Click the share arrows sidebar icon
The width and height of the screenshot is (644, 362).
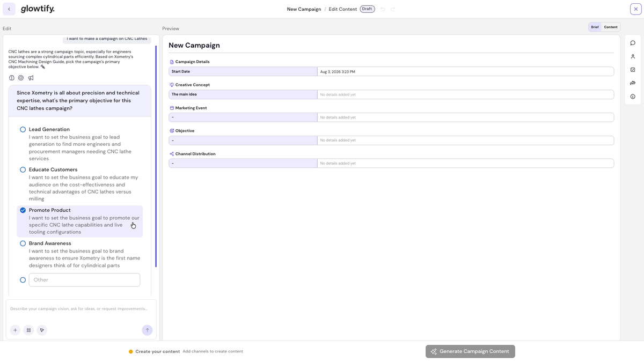(x=633, y=83)
